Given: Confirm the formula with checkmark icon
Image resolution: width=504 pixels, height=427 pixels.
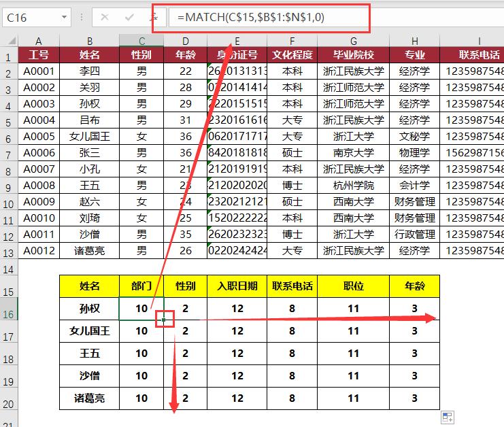Looking at the screenshot, I should 129,17.
